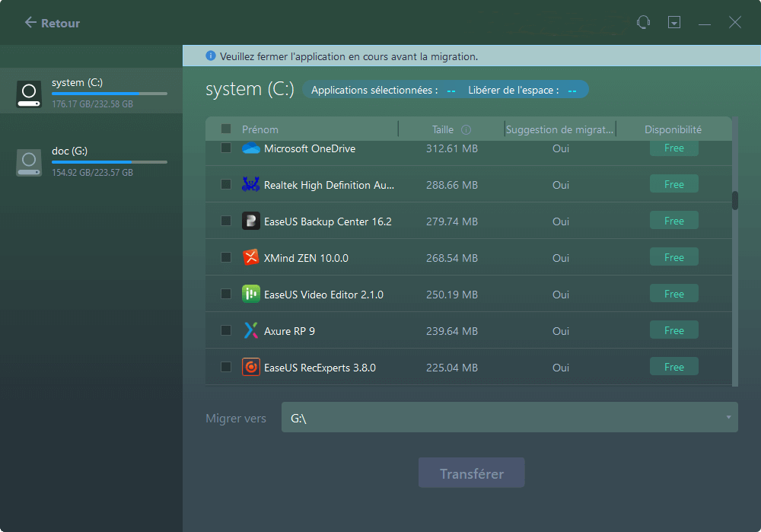Click the blue info icon in notice bar
Image resolution: width=761 pixels, height=532 pixels.
(x=211, y=56)
